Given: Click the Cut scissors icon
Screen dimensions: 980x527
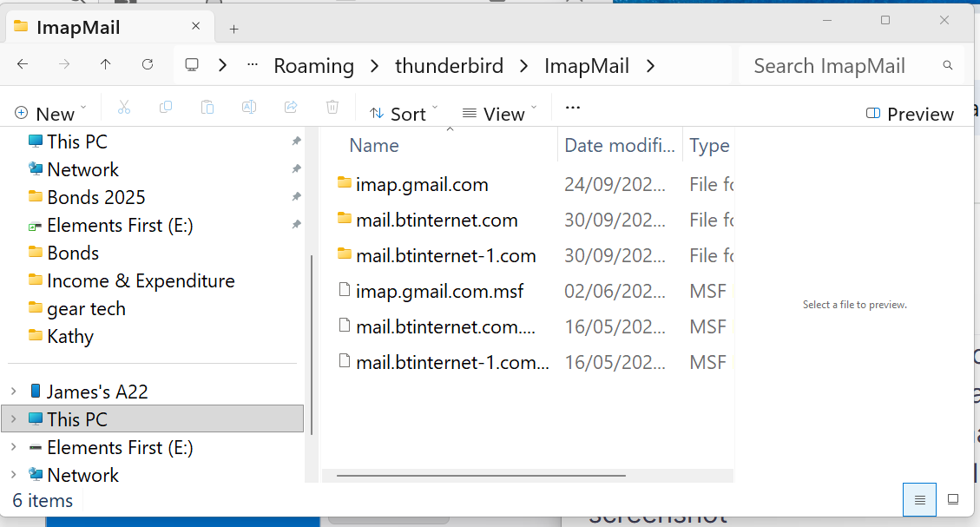Looking at the screenshot, I should [124, 108].
